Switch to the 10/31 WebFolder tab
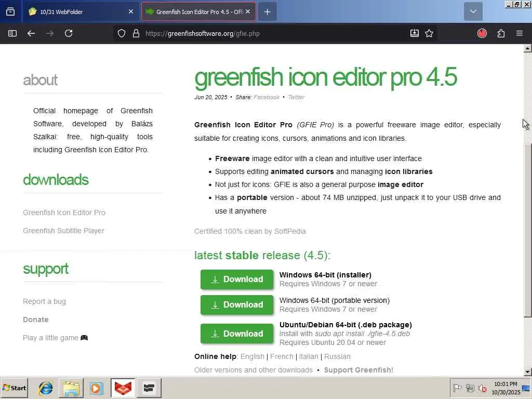This screenshot has width=532, height=399. (x=81, y=11)
